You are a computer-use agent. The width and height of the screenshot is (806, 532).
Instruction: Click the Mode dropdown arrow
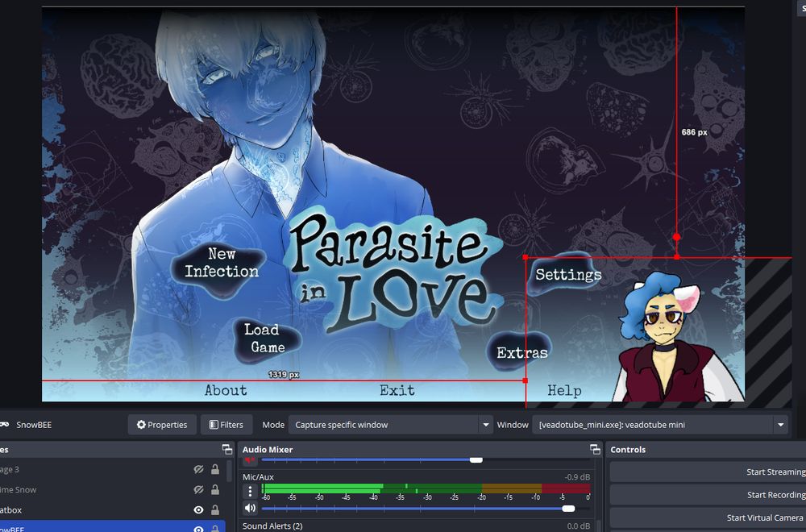pyautogui.click(x=485, y=425)
